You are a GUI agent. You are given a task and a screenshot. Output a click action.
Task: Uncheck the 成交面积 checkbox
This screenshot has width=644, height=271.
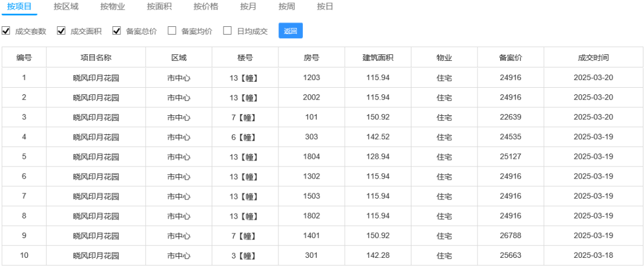click(61, 31)
